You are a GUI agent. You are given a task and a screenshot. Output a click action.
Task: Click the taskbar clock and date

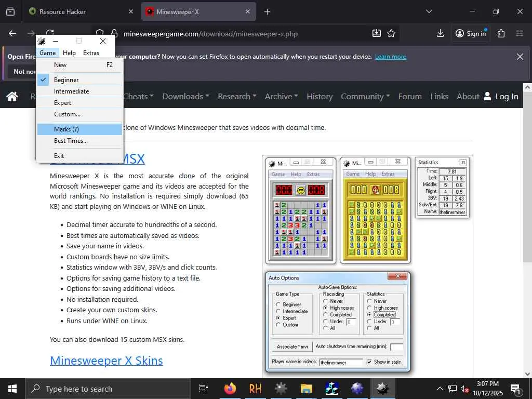tap(488, 389)
